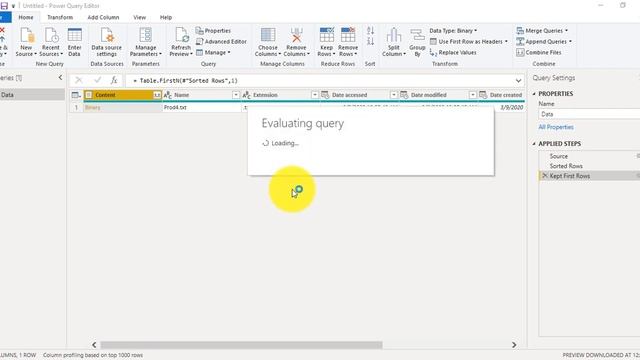Click the Name column type icon
The height and width of the screenshot is (360, 640).
[167, 95]
